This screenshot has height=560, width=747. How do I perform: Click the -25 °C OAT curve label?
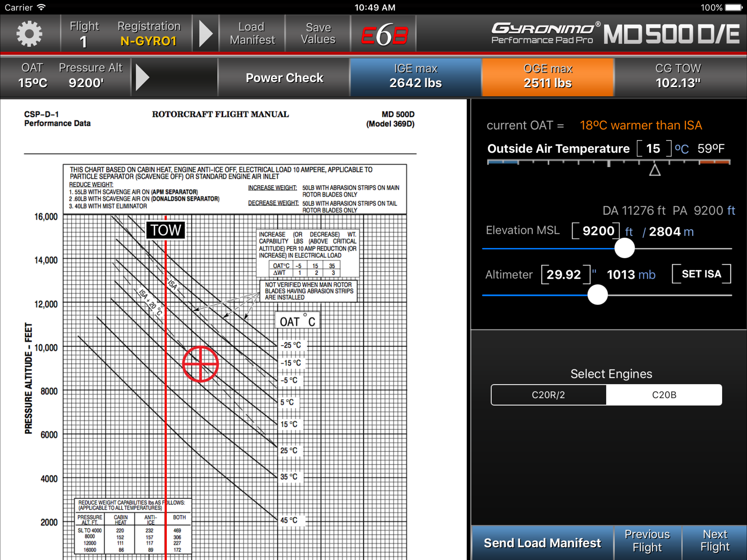(x=290, y=345)
